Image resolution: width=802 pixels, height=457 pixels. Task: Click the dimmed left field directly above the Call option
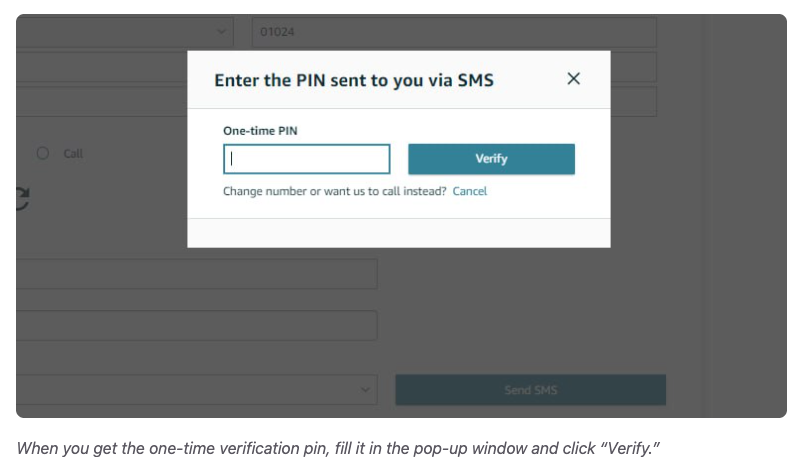100,101
